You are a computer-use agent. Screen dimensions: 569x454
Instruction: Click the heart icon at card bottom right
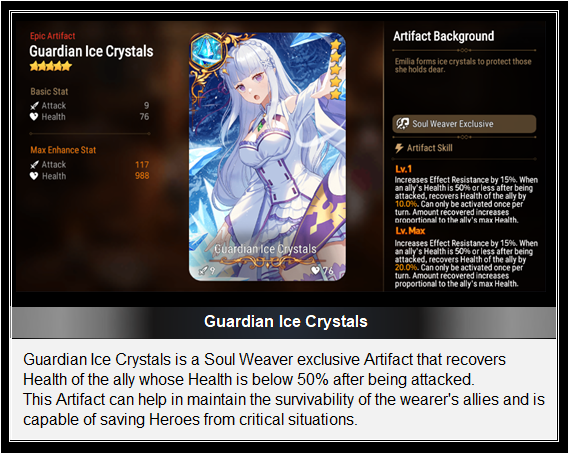tap(316, 270)
